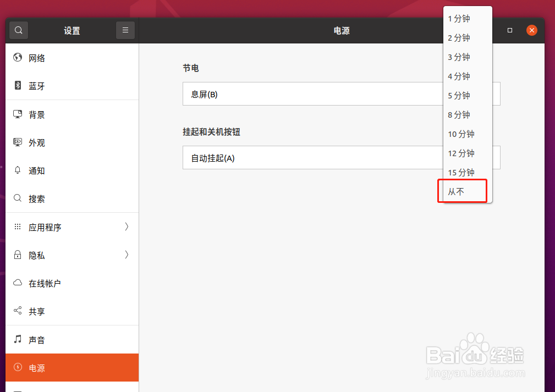Pick 8 分钟 in the blank screen menu

pyautogui.click(x=468, y=114)
